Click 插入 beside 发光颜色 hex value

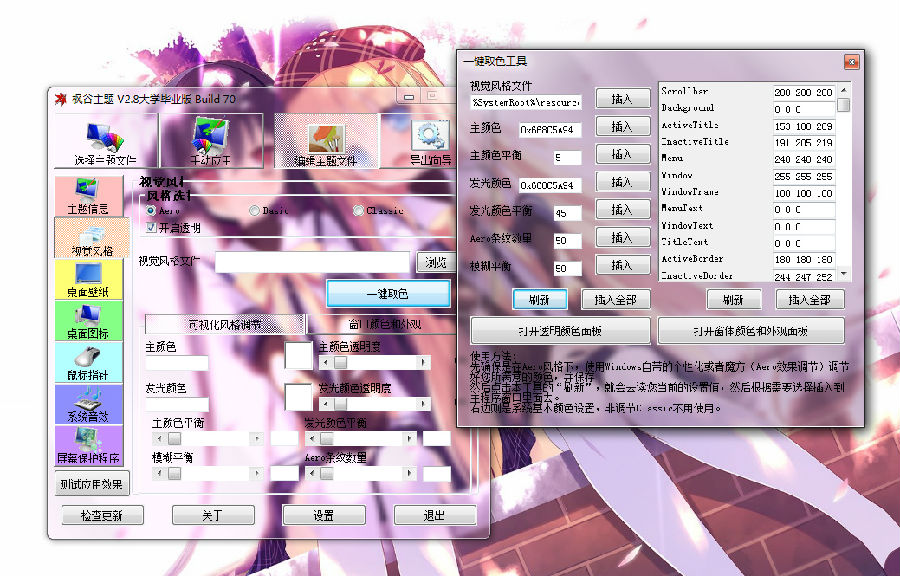(x=623, y=182)
